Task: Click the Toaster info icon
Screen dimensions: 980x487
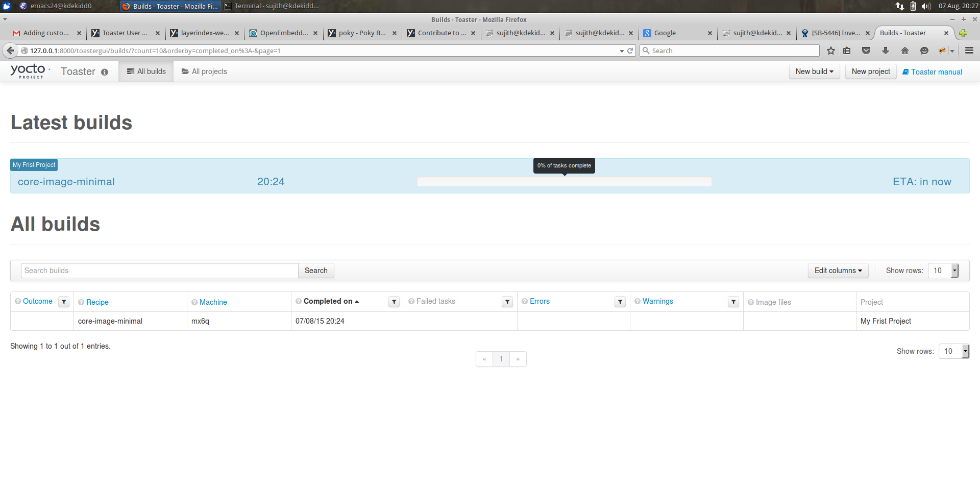Action: click(105, 72)
